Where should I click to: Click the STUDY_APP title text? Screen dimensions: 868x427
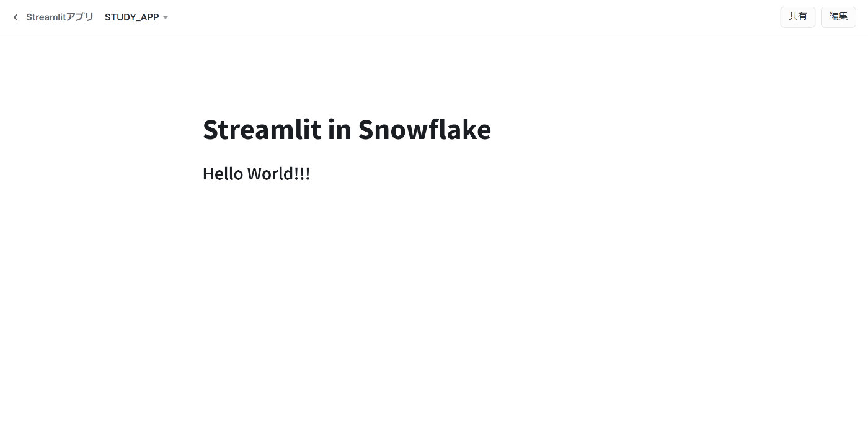coord(131,17)
